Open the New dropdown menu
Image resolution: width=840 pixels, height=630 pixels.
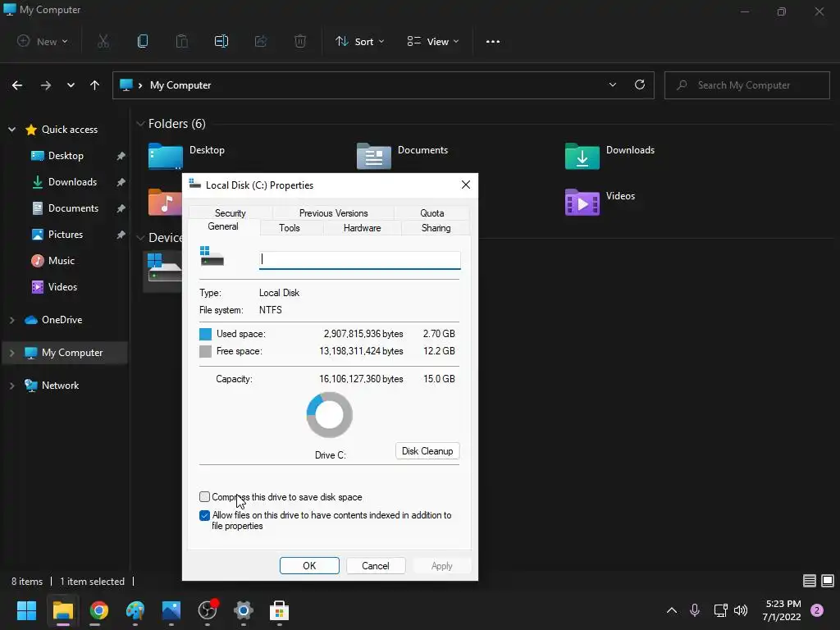point(43,41)
